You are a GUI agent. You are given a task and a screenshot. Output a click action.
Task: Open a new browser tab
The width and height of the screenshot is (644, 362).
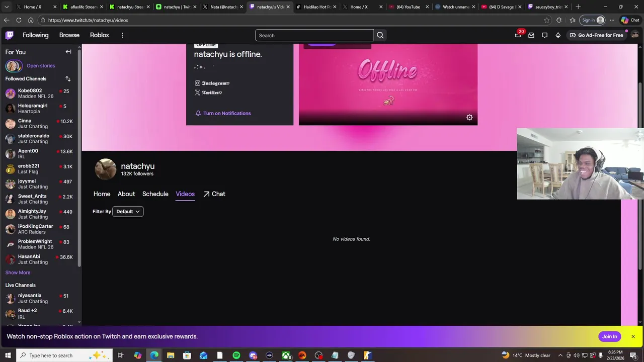(578, 7)
